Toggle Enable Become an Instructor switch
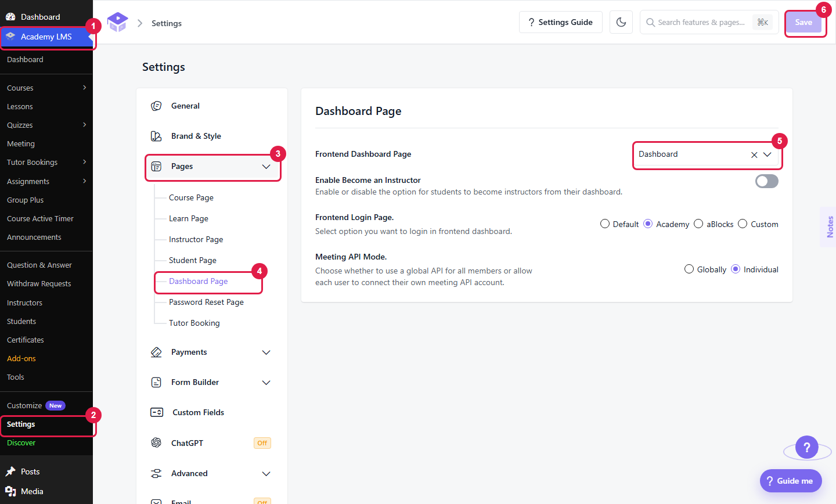This screenshot has width=836, height=504. 767,181
